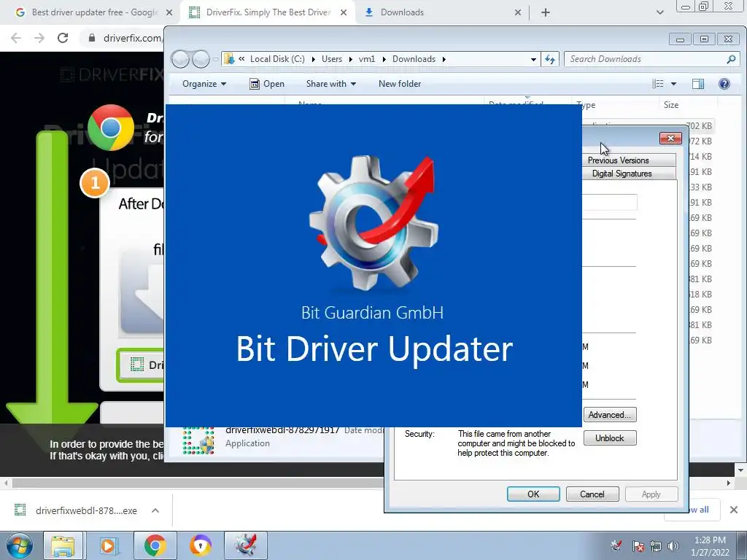Click the Unblock button
The image size is (747, 560).
click(609, 438)
